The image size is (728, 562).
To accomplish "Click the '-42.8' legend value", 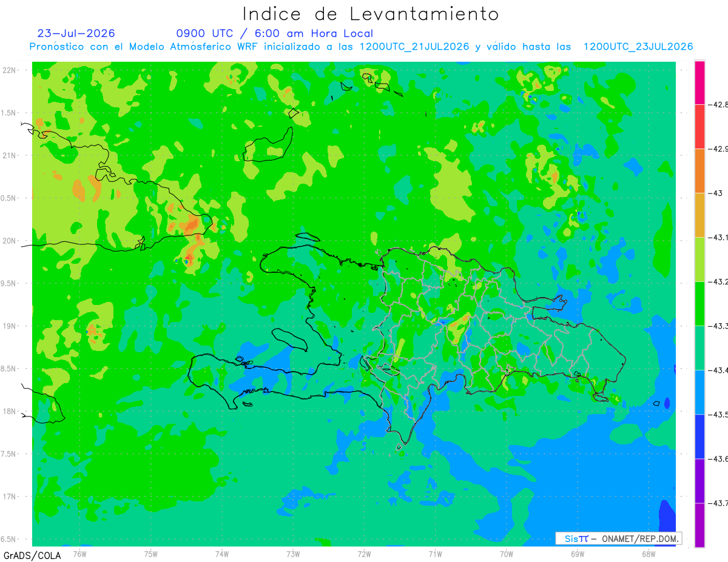I will coord(720,105).
